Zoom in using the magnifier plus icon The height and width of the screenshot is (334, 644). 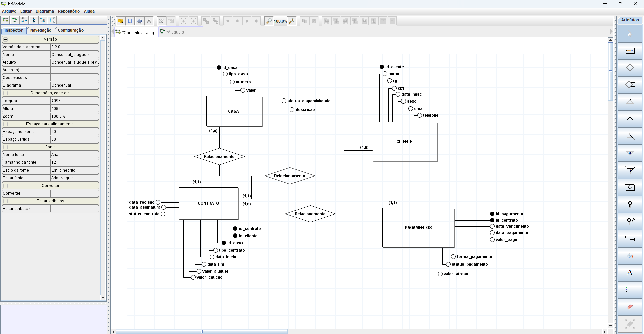coord(292,21)
